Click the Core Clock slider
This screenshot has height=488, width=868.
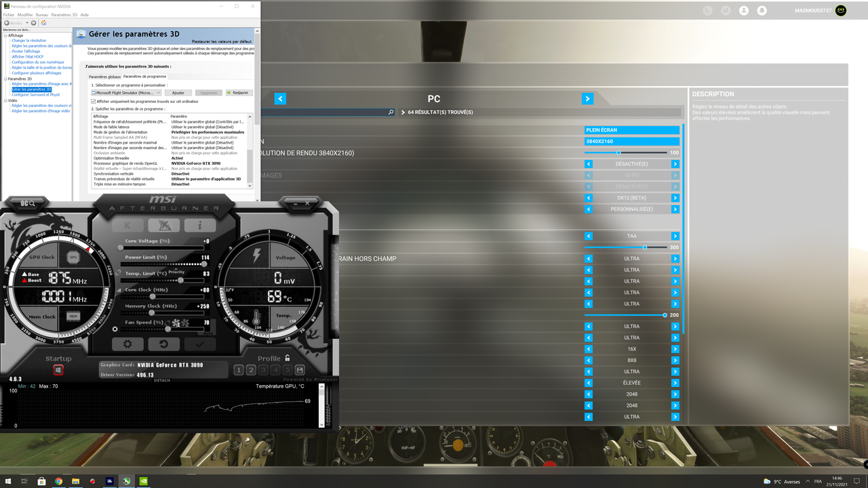click(163, 296)
